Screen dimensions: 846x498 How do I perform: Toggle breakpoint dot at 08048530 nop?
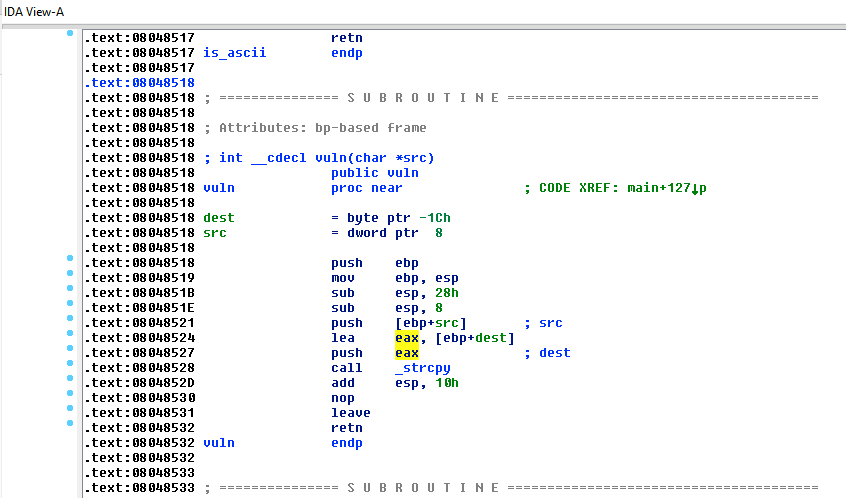coord(70,393)
